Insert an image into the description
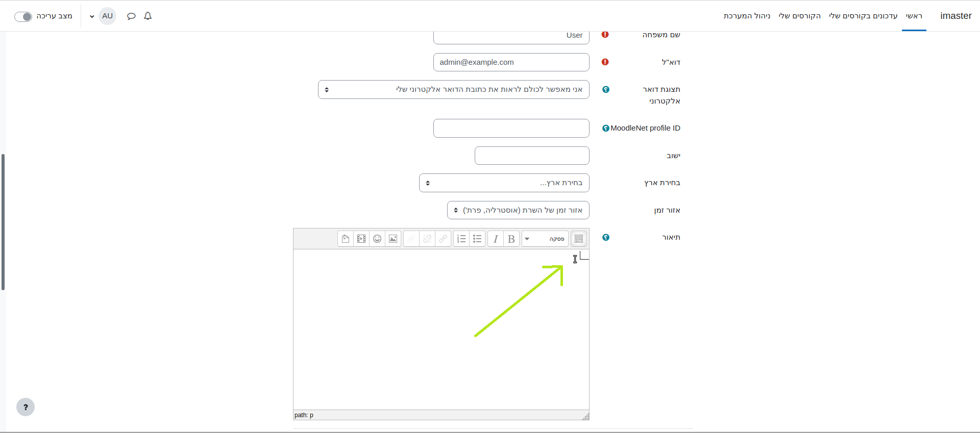The width and height of the screenshot is (980, 433). coord(393,239)
